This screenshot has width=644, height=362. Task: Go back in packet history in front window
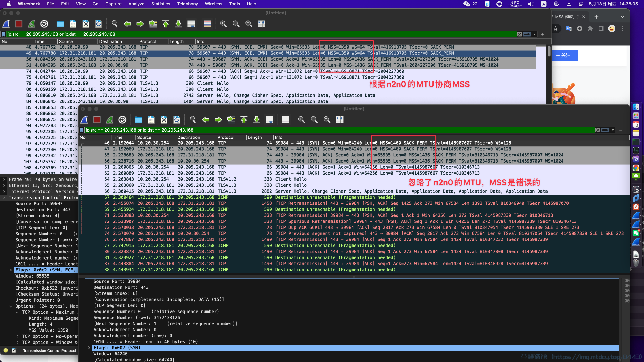205,120
